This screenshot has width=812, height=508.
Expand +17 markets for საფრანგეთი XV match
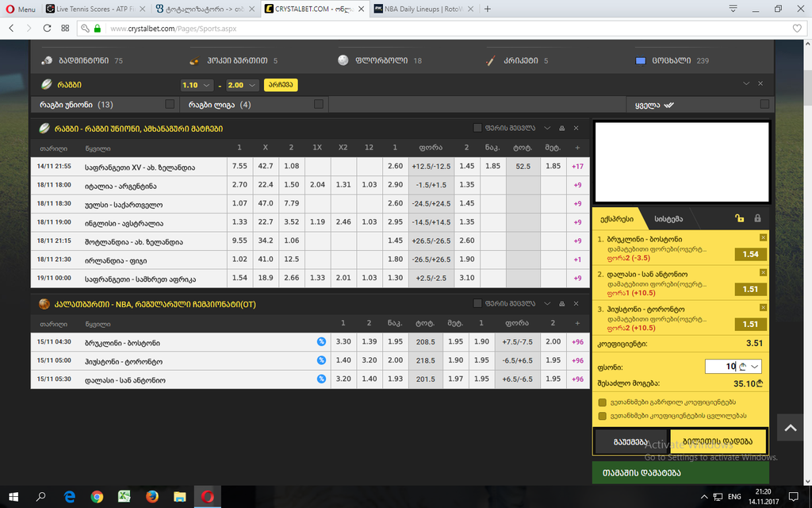pyautogui.click(x=577, y=167)
